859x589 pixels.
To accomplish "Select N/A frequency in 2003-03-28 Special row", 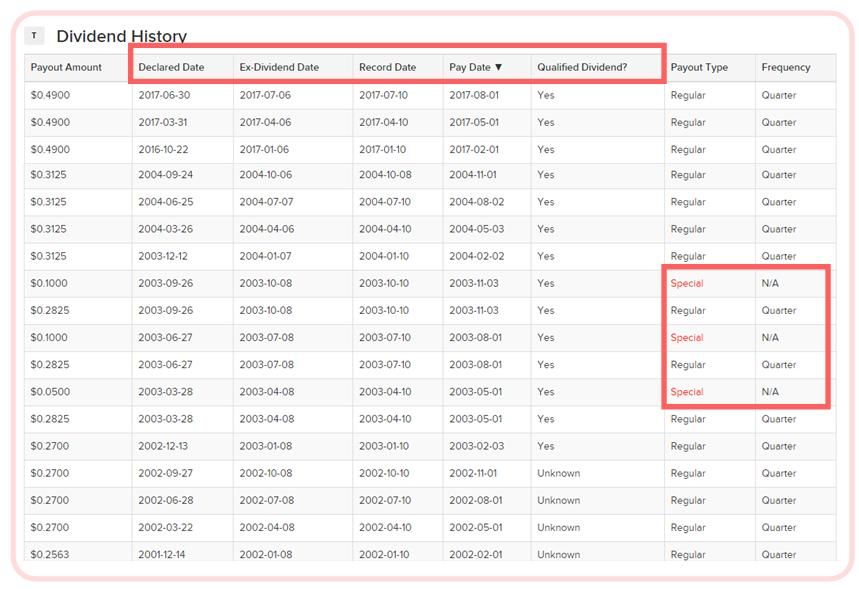I will pos(770,392).
